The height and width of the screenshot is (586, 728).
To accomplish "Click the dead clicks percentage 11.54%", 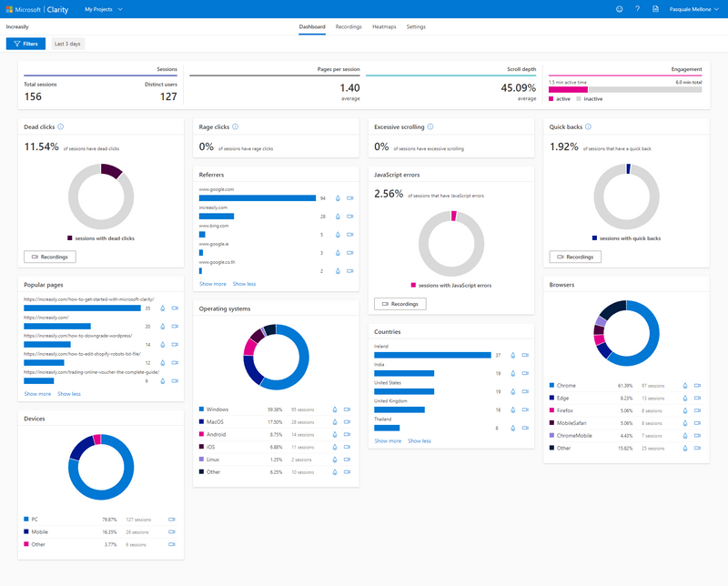I will point(41,146).
